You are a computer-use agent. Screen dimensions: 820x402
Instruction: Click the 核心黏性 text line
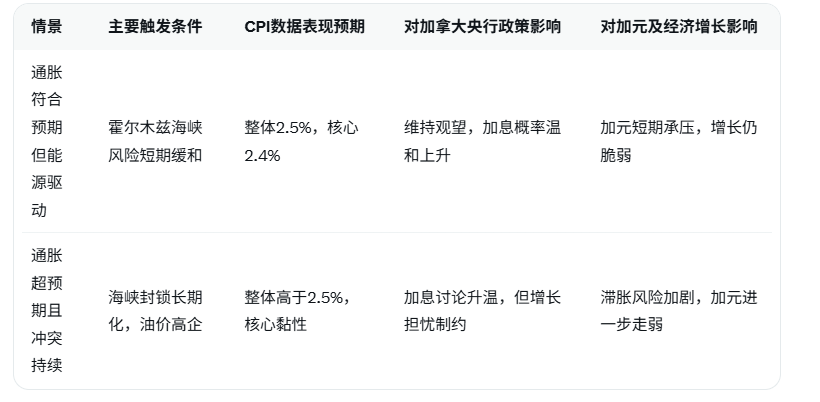275,325
